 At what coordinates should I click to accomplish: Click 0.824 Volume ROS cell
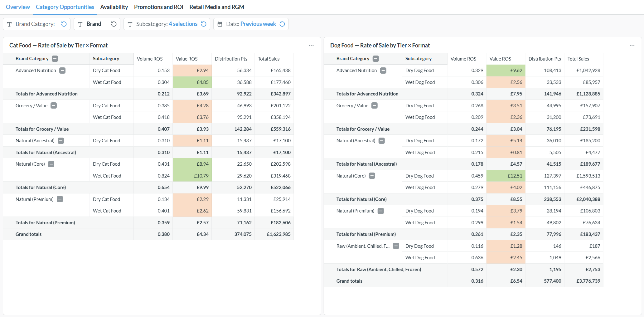point(153,176)
